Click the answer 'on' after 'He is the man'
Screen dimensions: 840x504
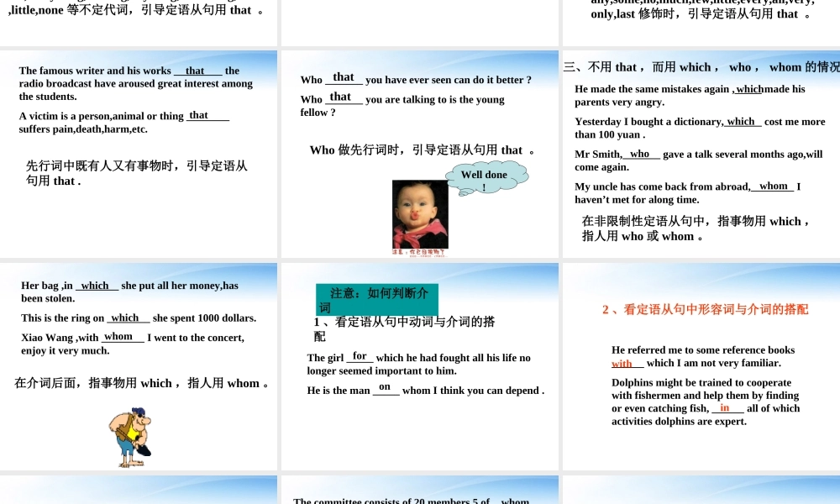385,386
